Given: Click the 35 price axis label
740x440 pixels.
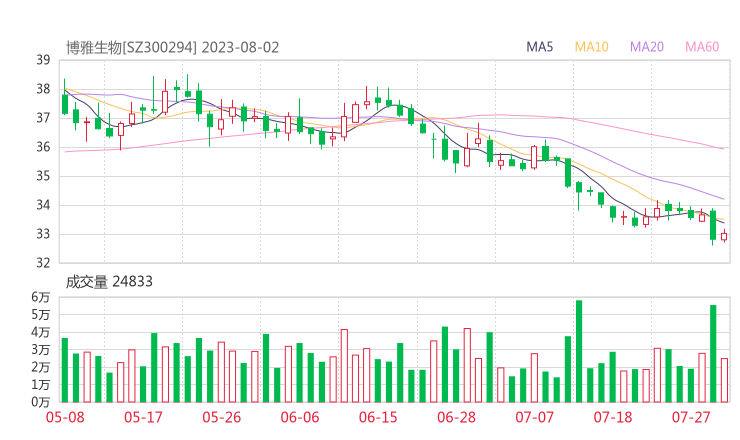Looking at the screenshot, I should pos(43,176).
